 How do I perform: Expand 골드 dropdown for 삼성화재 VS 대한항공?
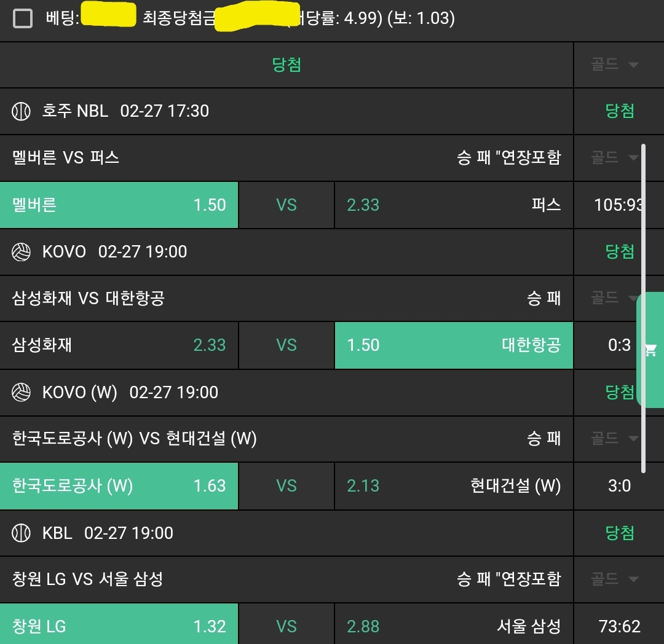pos(614,299)
